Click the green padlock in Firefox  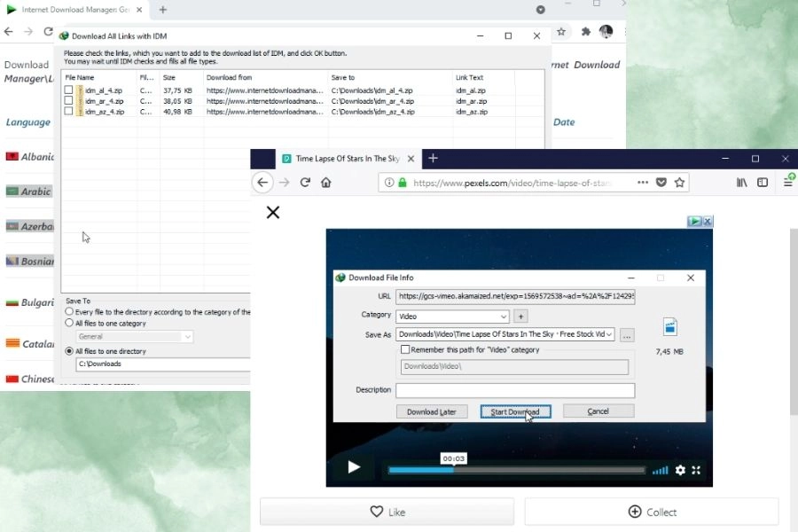point(403,183)
